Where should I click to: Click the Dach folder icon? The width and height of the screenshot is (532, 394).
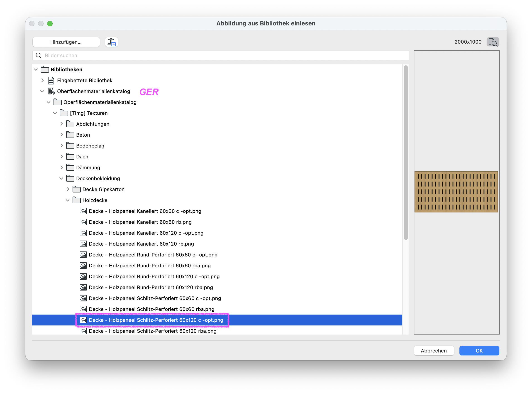tap(70, 157)
